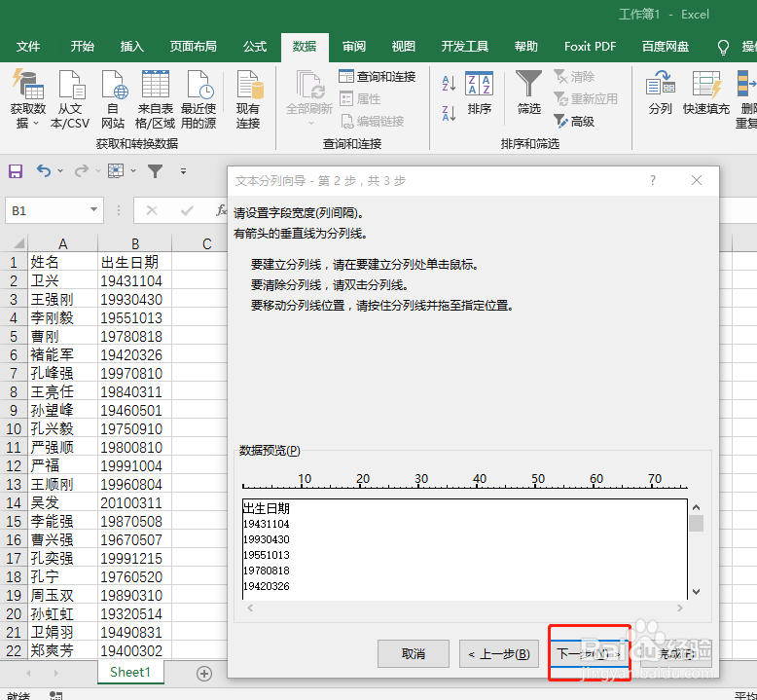
Task: Select column A header
Action: point(63,243)
